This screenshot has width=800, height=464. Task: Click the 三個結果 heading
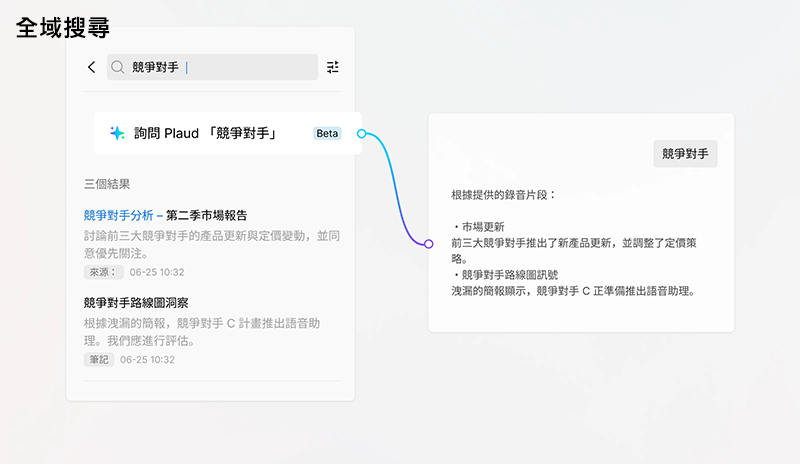tap(107, 184)
